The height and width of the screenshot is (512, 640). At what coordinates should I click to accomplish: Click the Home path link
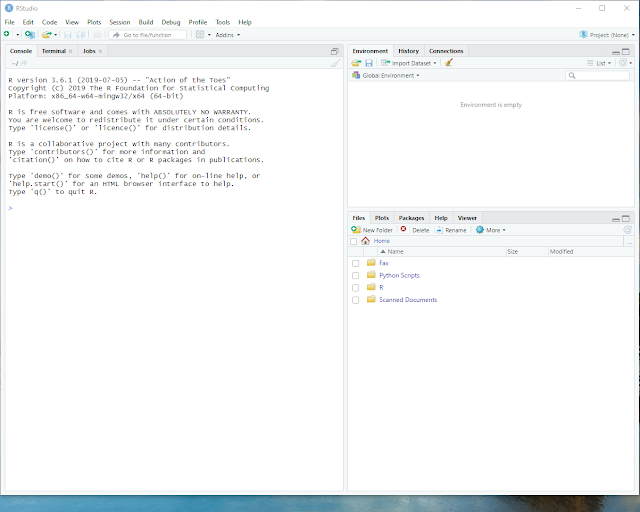(x=382, y=241)
